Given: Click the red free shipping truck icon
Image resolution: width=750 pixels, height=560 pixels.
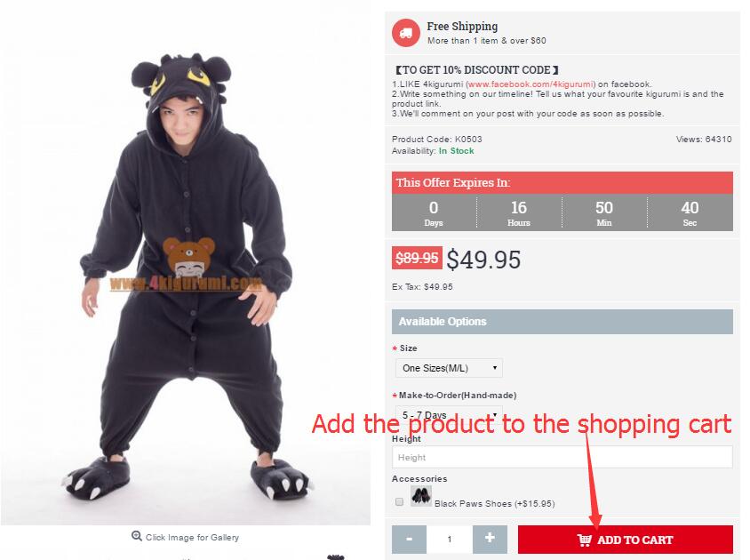Looking at the screenshot, I should pyautogui.click(x=405, y=33).
